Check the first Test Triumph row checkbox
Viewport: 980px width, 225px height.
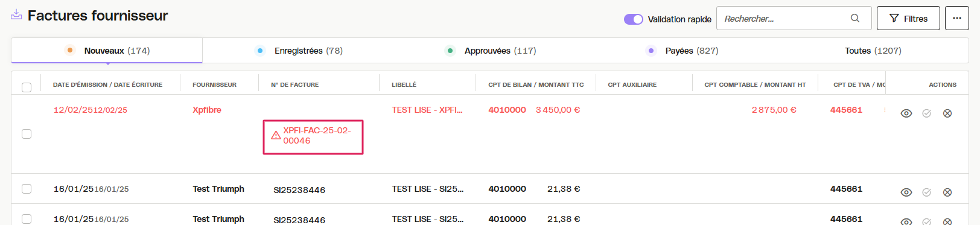[x=27, y=189]
